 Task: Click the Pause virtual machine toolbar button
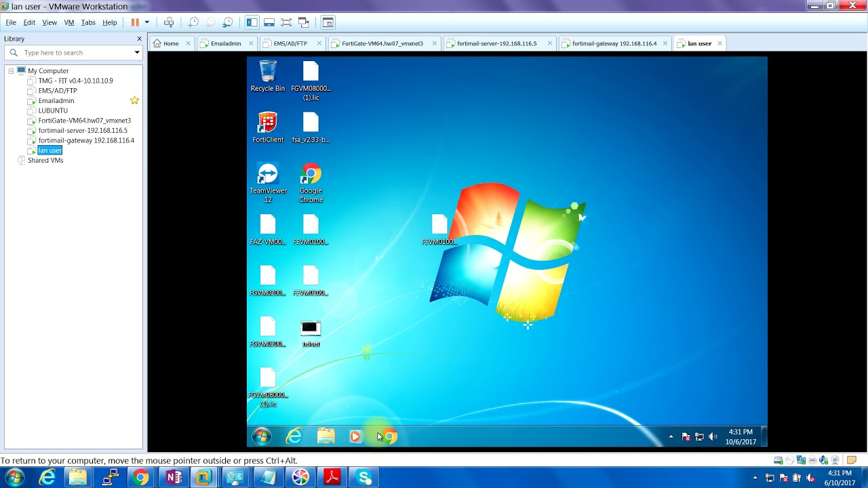135,22
